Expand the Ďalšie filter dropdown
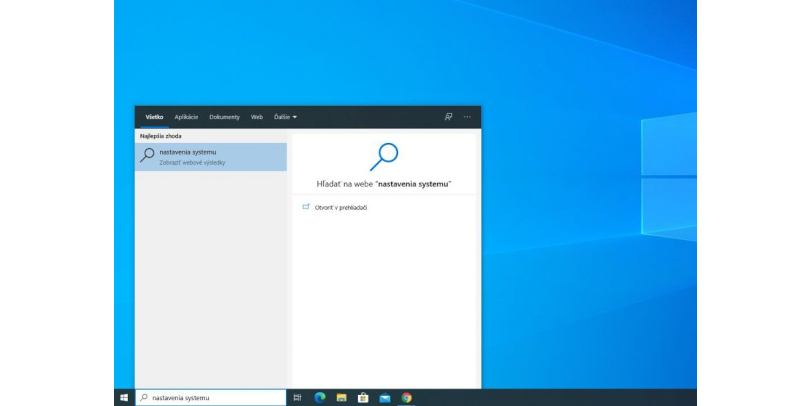The image size is (812, 406). (x=285, y=117)
